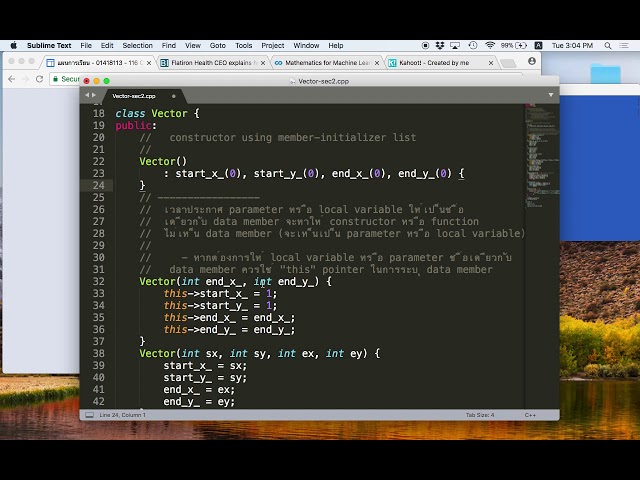Open the Window menu
The height and width of the screenshot is (480, 640).
point(306,45)
